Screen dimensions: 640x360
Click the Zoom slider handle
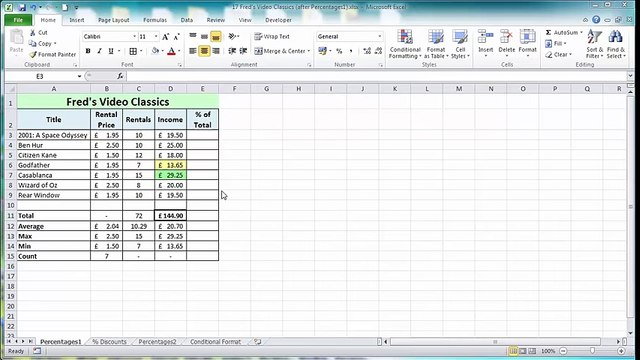(592, 351)
